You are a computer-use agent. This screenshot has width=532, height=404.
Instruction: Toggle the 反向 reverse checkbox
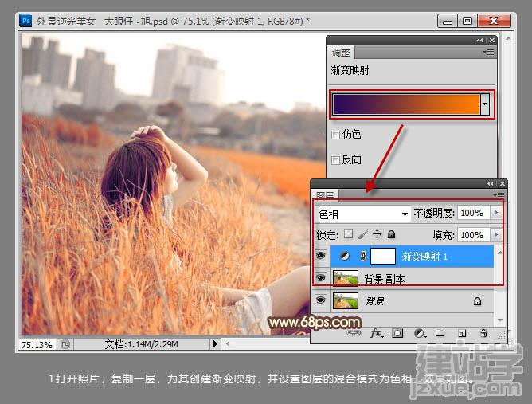(335, 160)
